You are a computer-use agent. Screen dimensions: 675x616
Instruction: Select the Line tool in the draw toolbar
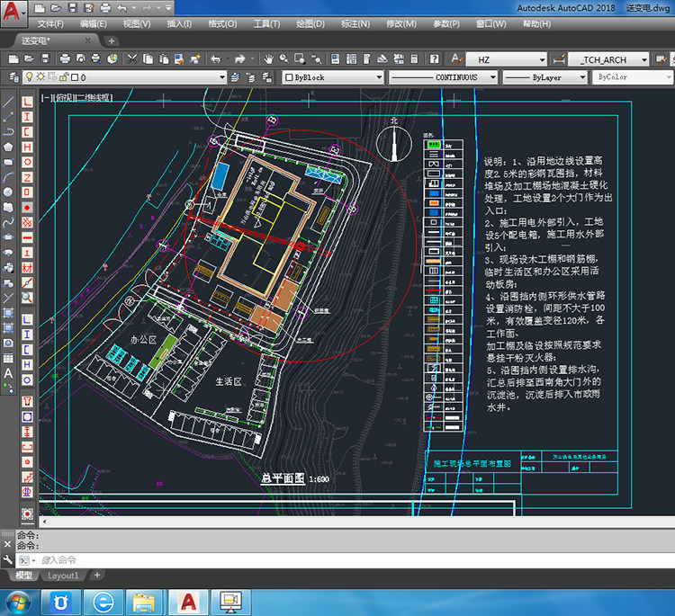click(x=8, y=102)
